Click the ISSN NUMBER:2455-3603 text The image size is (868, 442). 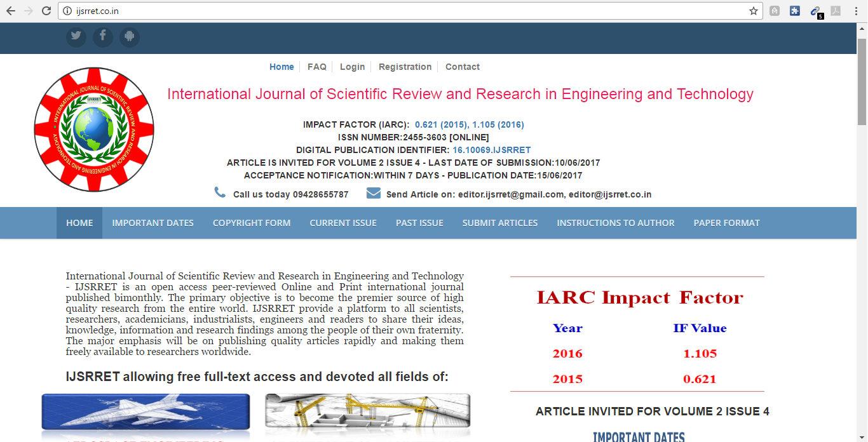[414, 137]
